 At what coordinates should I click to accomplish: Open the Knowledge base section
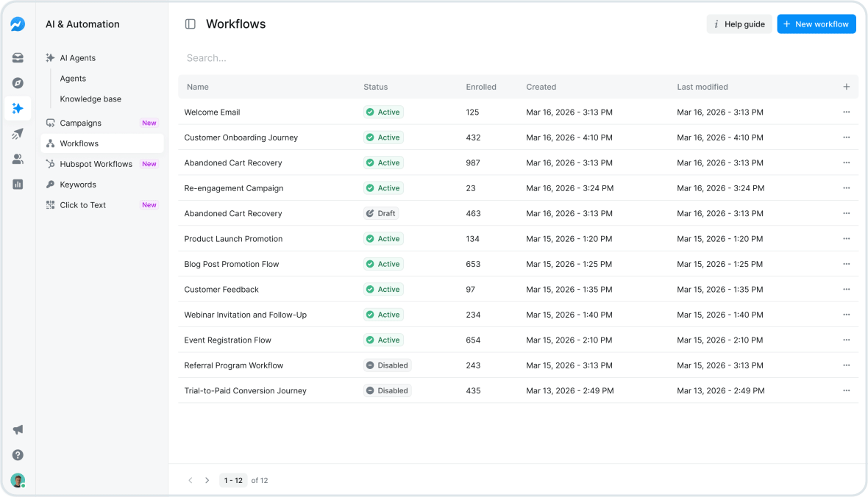click(x=90, y=99)
